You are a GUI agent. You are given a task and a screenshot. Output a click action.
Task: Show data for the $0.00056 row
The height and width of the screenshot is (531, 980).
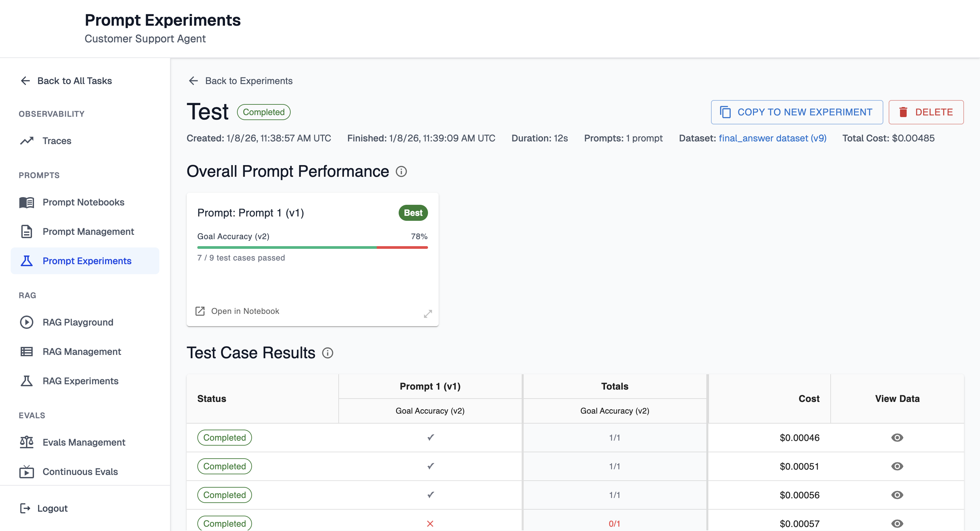pos(897,495)
